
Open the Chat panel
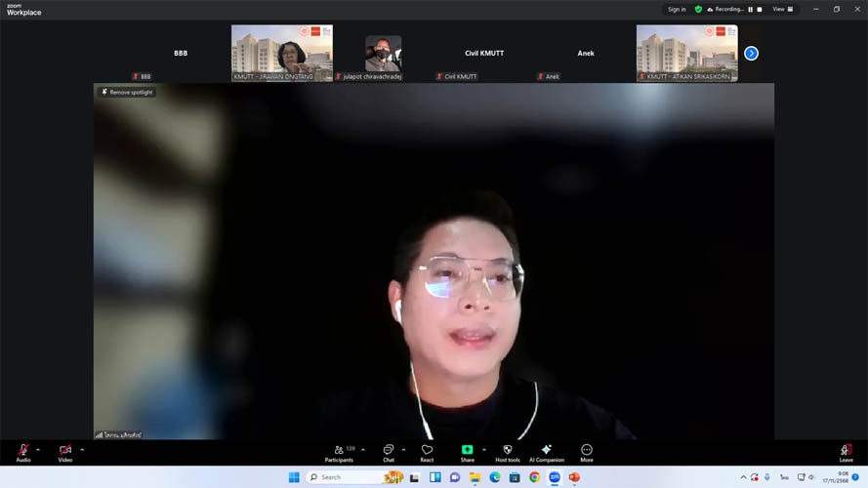coord(389,453)
